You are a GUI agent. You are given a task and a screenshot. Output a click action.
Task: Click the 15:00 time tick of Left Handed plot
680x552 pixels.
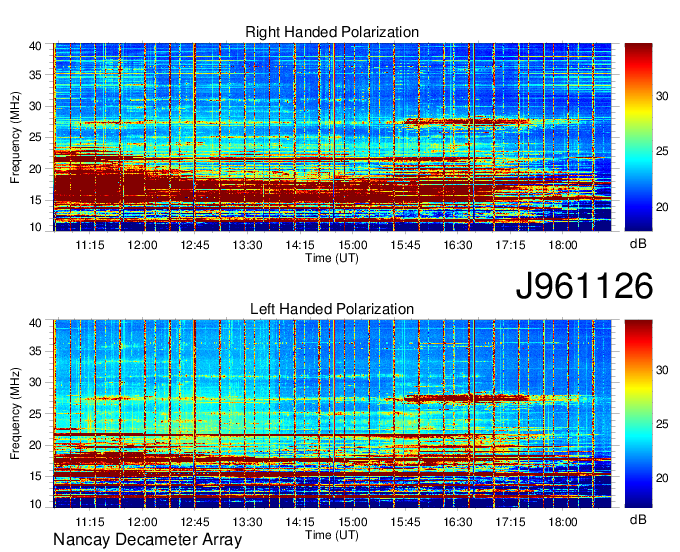353,522
